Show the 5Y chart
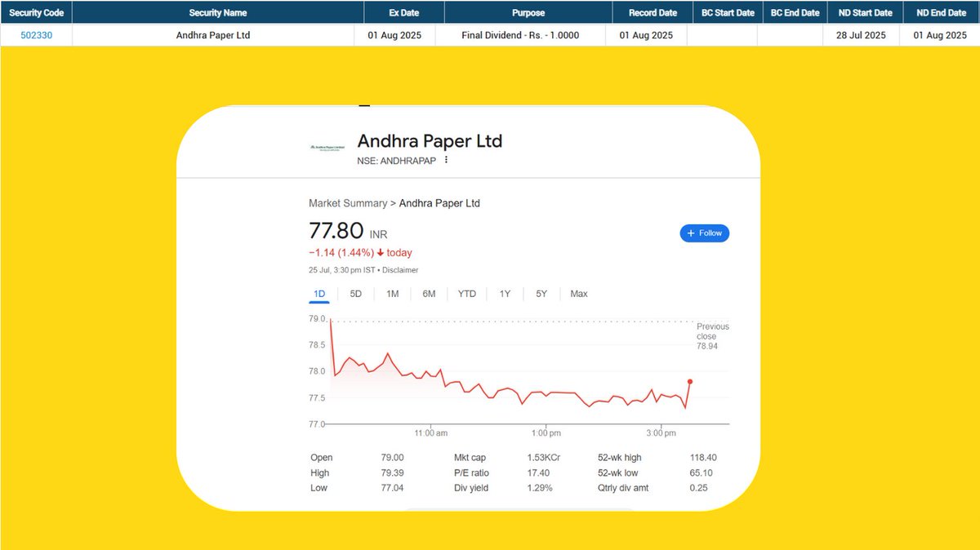Screen dimensions: 980x550 point(541,293)
